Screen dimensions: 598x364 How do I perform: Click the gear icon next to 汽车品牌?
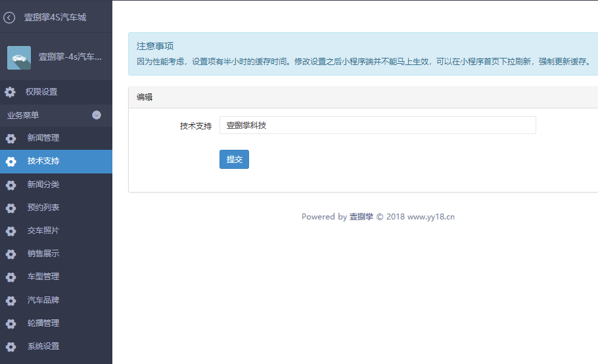11,301
